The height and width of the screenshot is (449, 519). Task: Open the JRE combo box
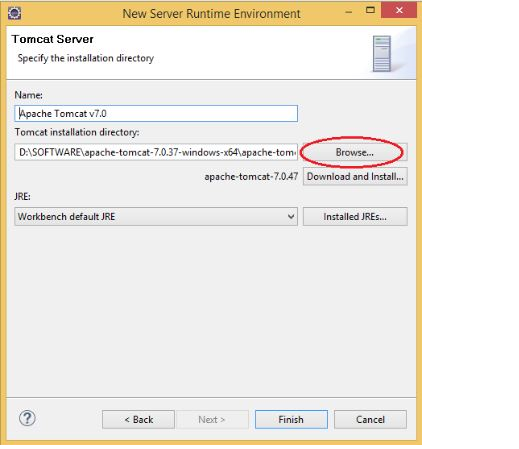pos(156,217)
